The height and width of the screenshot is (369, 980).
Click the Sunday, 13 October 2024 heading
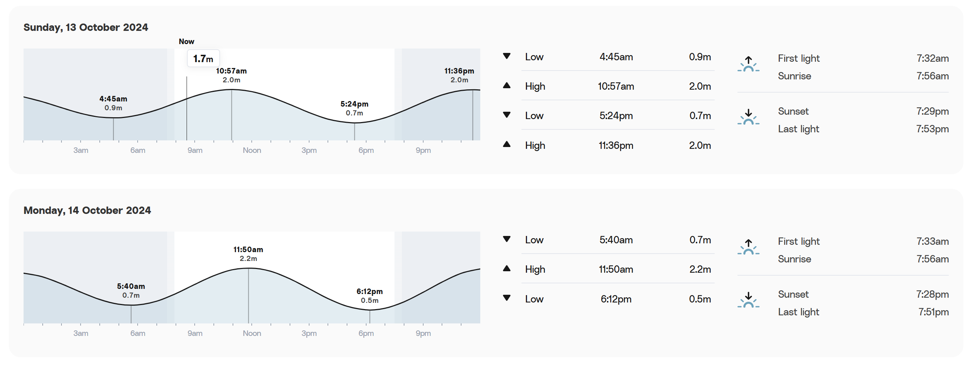(86, 27)
